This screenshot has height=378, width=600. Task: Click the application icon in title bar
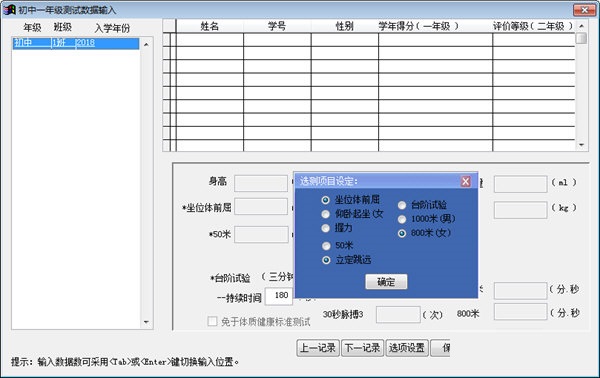coord(9,10)
